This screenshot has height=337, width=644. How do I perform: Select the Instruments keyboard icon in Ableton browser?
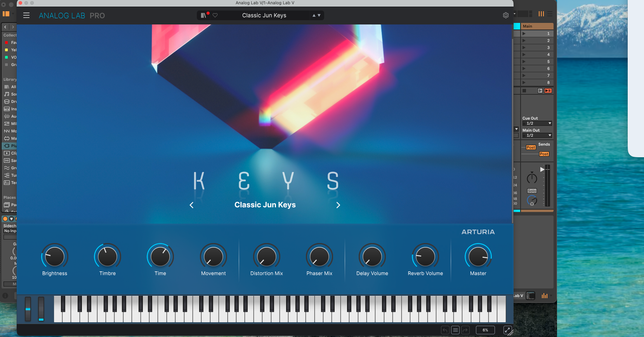[x=7, y=109]
